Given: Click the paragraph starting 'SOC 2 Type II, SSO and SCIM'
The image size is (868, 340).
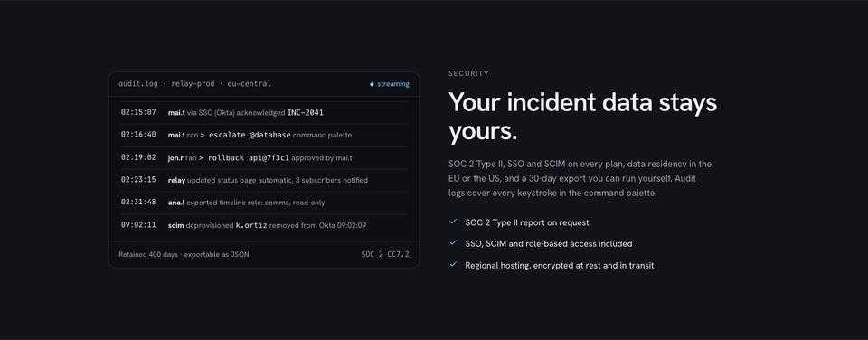Looking at the screenshot, I should [x=580, y=179].
